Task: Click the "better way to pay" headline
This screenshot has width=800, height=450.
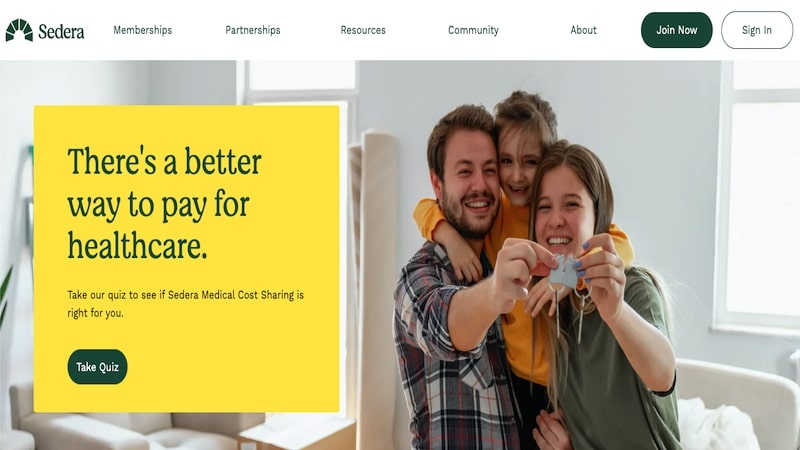Action: click(x=164, y=203)
